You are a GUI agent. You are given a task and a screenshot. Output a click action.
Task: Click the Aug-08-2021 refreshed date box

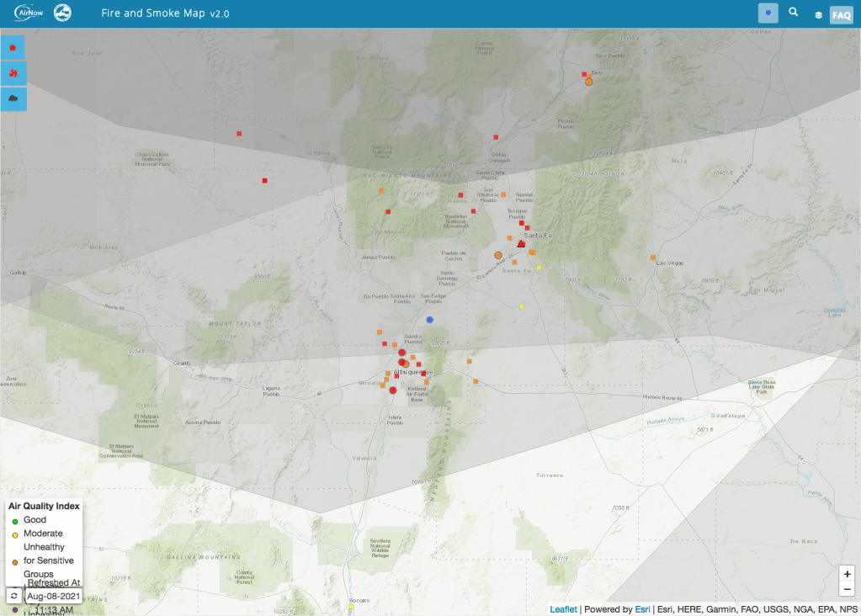[52, 596]
